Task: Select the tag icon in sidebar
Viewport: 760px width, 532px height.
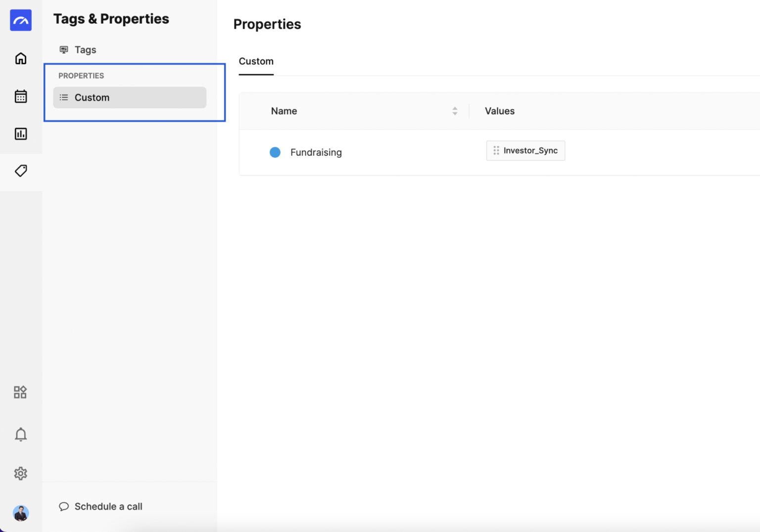Action: (21, 171)
